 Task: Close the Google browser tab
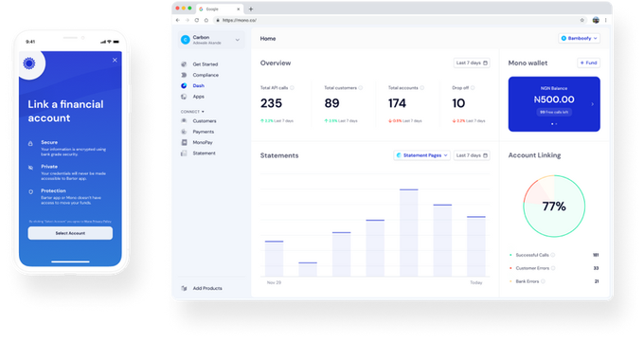click(239, 9)
